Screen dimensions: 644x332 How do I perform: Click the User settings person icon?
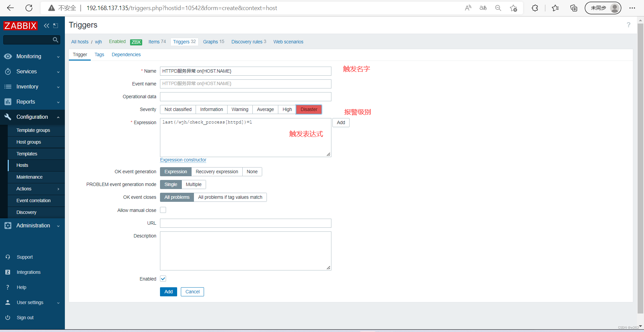[8, 302]
